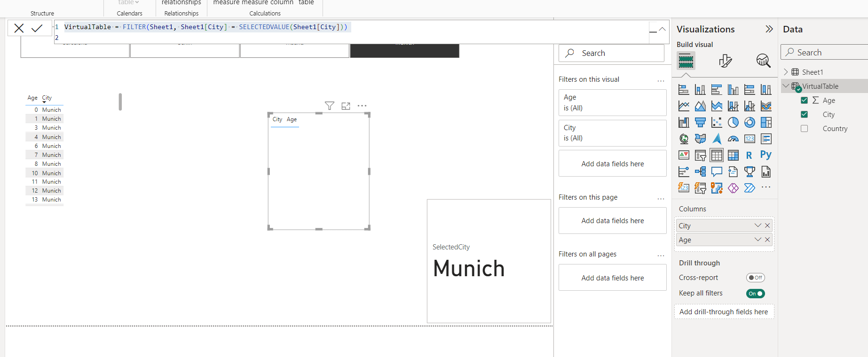
Task: Open the Analytics magnifier tab
Action: click(763, 61)
